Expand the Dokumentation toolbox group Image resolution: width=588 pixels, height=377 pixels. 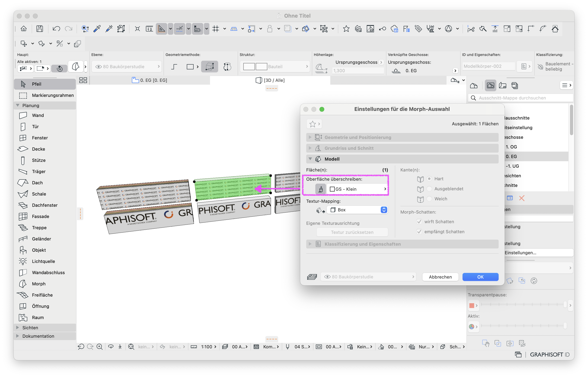(18, 336)
